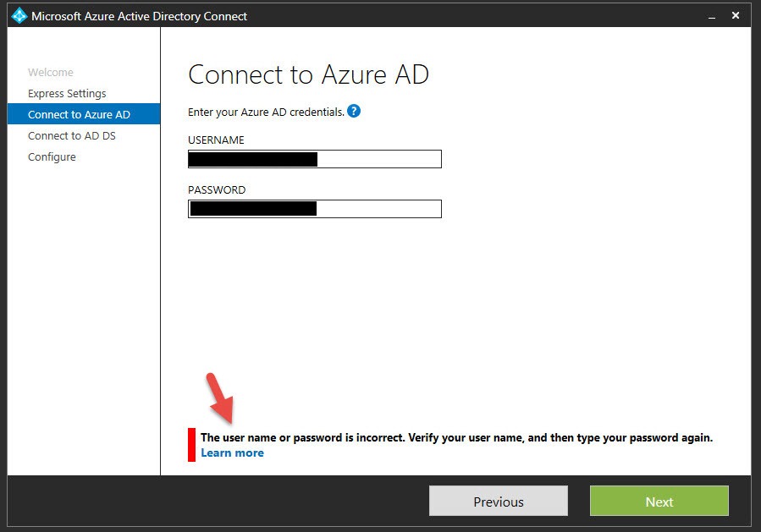Click the USERNAME field label
This screenshot has height=532, width=761.
click(x=216, y=140)
